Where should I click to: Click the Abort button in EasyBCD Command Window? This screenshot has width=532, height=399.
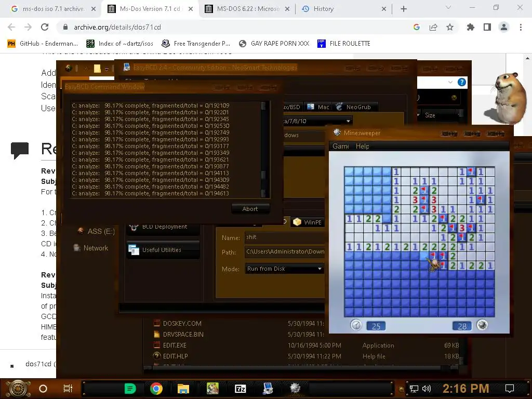point(250,209)
